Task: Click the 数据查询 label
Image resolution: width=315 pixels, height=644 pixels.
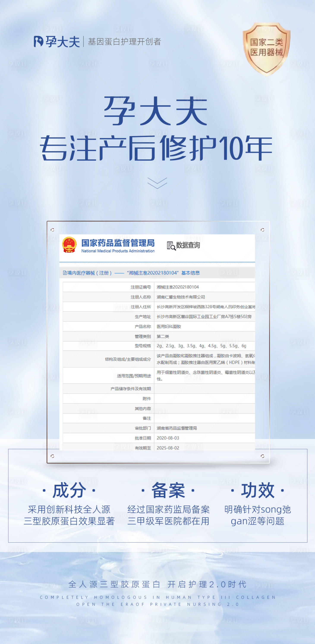Action: click(188, 245)
